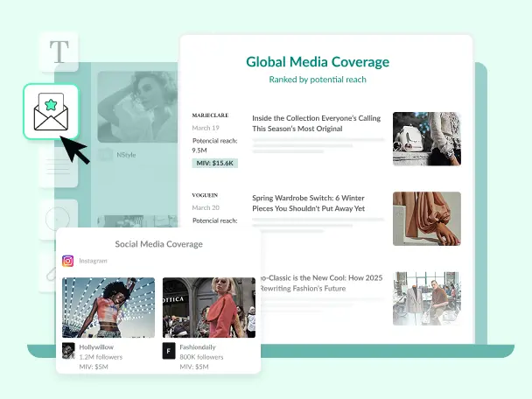The width and height of the screenshot is (532, 399).
Task: Open the Fashiondaily profile avatar
Action: (169, 351)
